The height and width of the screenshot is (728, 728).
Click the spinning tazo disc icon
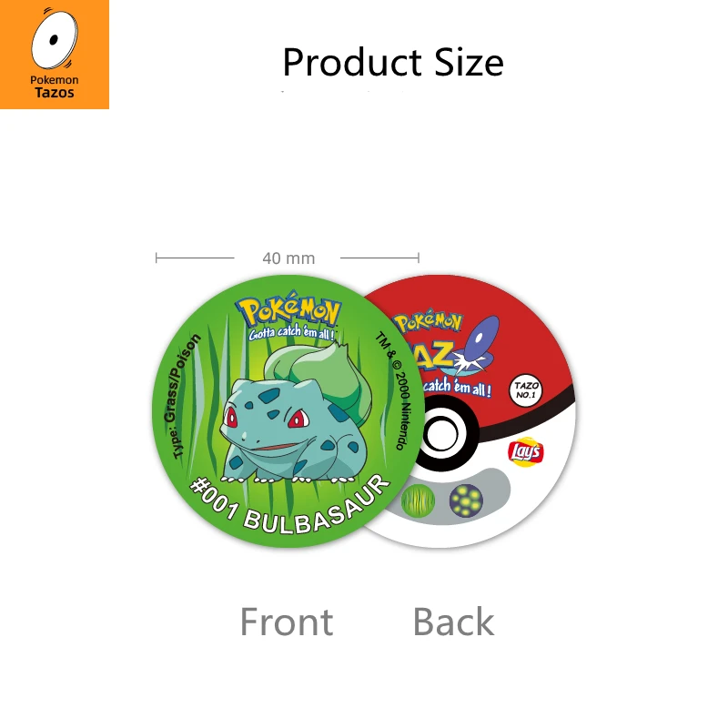pos(55,38)
